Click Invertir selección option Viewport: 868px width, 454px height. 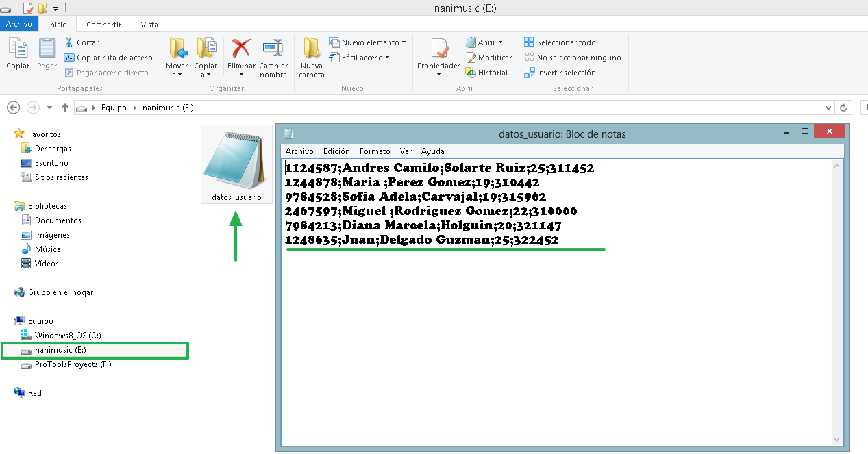[560, 73]
